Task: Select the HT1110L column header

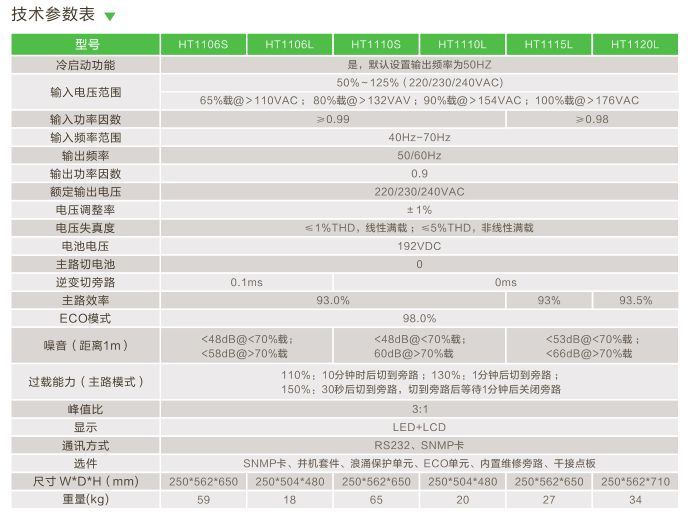Action: click(x=462, y=45)
